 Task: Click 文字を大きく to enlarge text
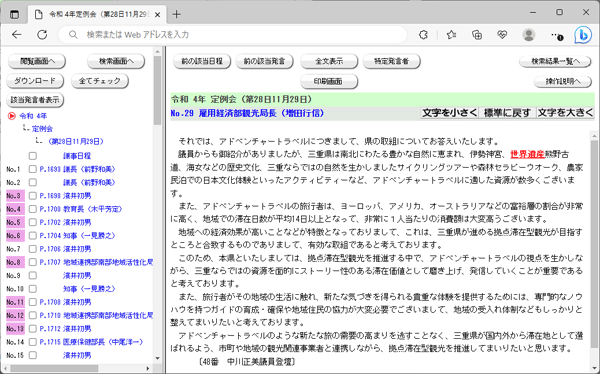point(565,113)
